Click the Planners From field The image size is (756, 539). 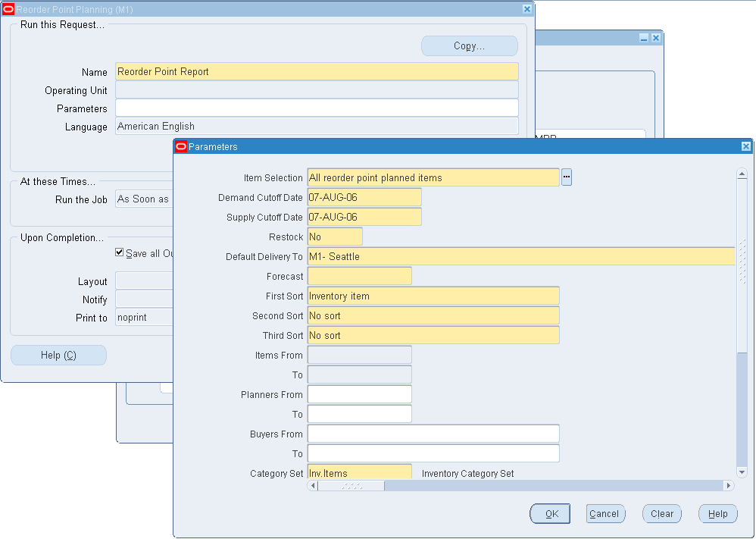point(360,395)
